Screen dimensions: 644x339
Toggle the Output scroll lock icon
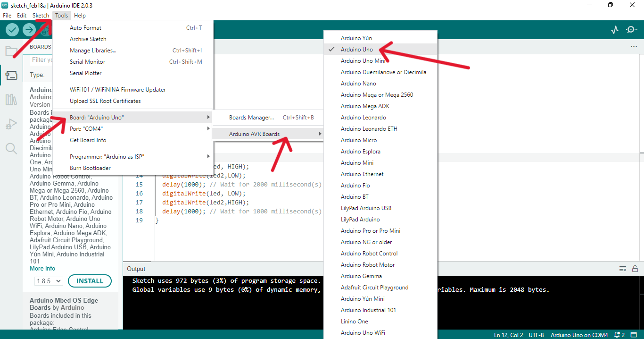point(635,269)
